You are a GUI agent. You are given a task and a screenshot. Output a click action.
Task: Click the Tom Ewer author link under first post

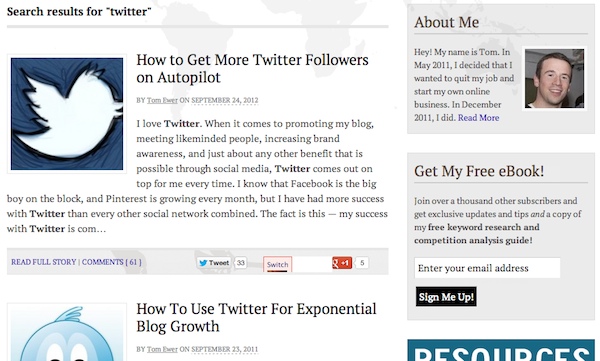162,100
